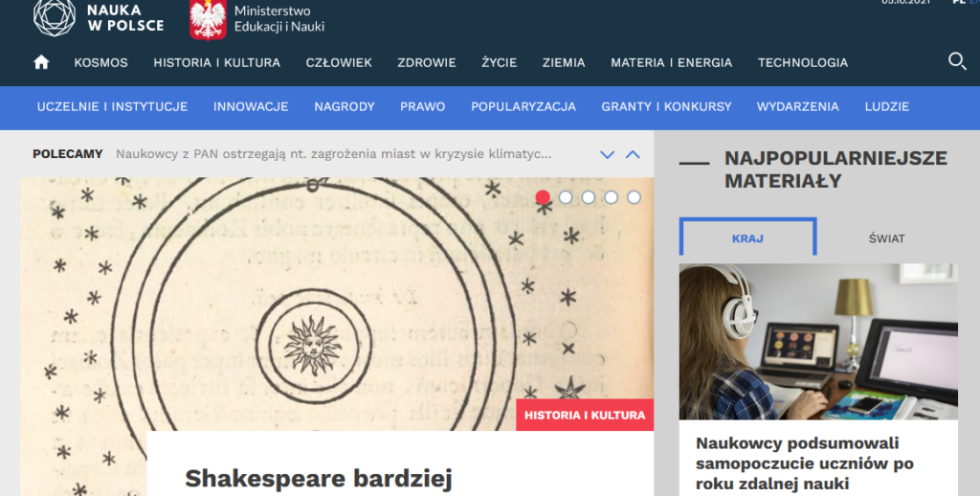Click the Ministerstwo Edukacji i Nauki text
The height and width of the screenshot is (496, 980).
[279, 19]
